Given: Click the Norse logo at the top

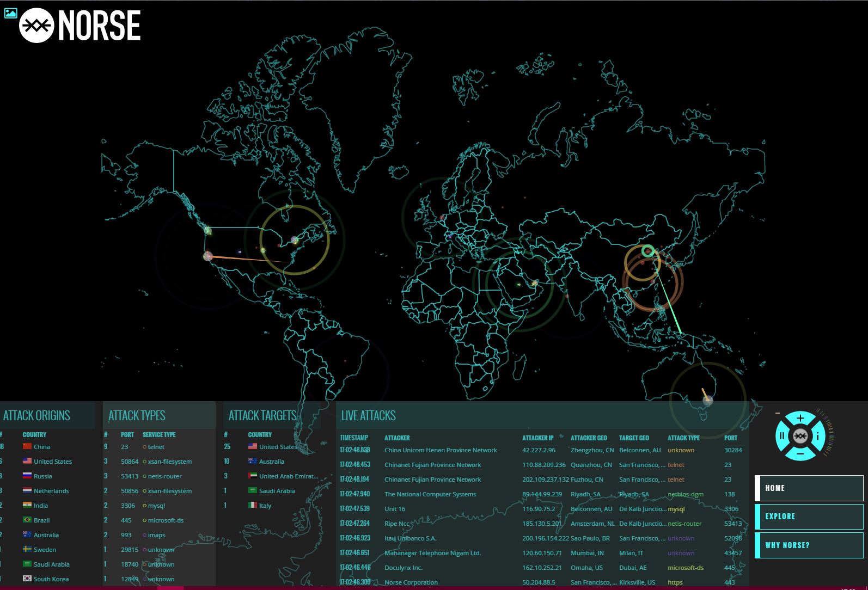Looking at the screenshot, I should (x=80, y=26).
